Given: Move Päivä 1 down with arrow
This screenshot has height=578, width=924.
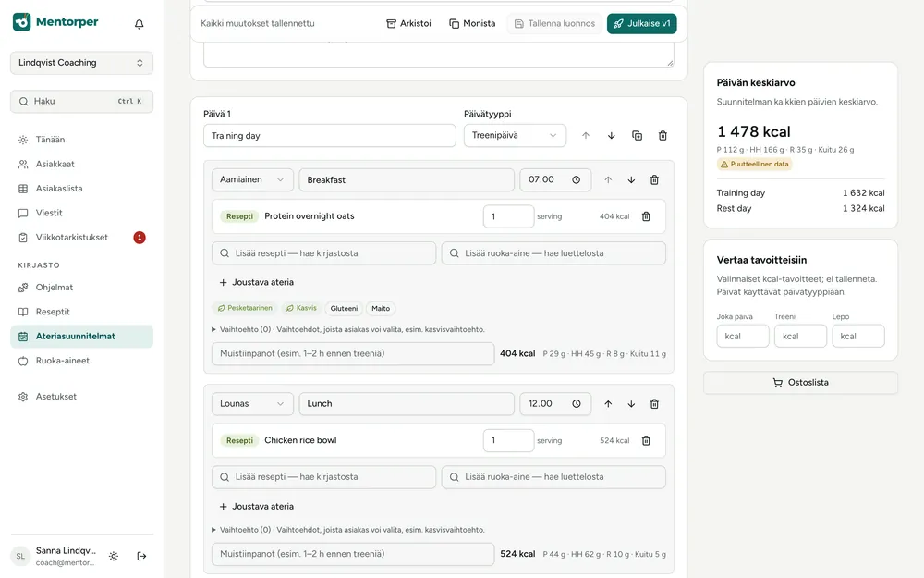Looking at the screenshot, I should pos(611,136).
